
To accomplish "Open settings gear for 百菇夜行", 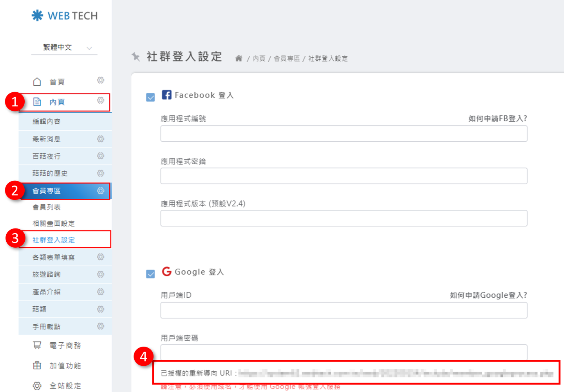I will tap(101, 156).
